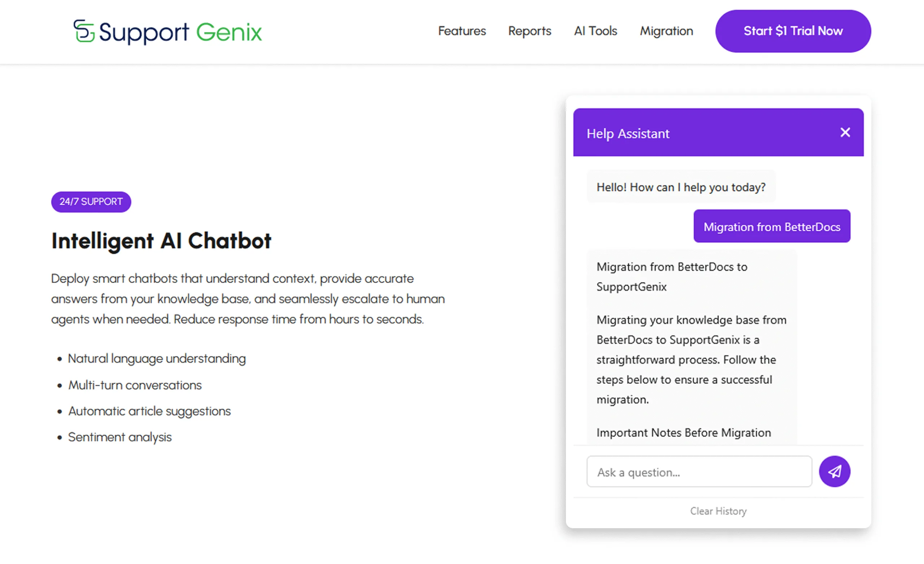The width and height of the screenshot is (924, 564).
Task: Select Migration in the top navigation
Action: click(x=666, y=31)
